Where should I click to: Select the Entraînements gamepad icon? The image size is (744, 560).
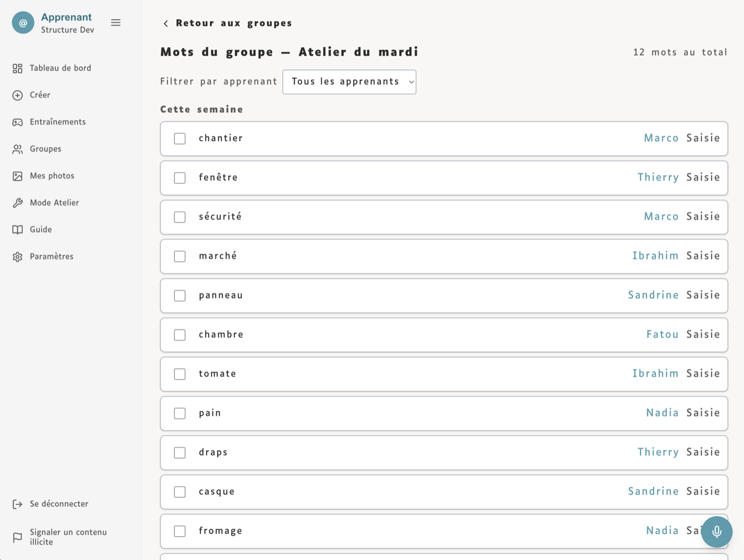click(x=18, y=122)
